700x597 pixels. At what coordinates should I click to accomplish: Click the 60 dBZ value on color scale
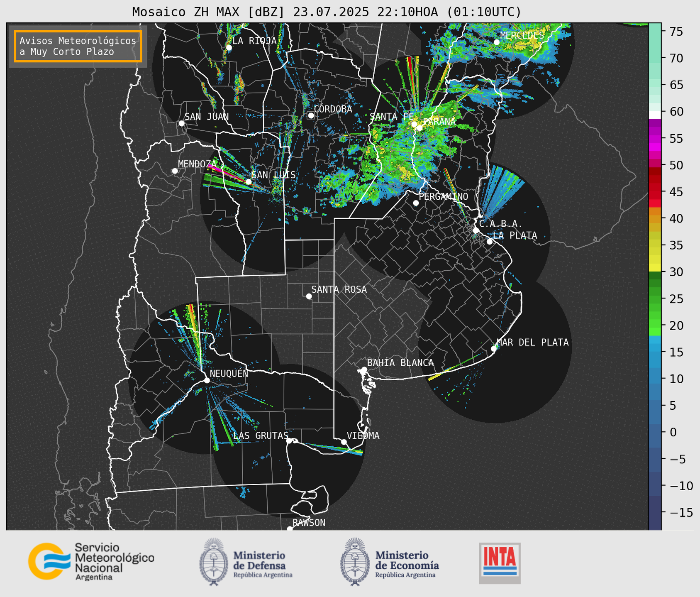pyautogui.click(x=677, y=112)
